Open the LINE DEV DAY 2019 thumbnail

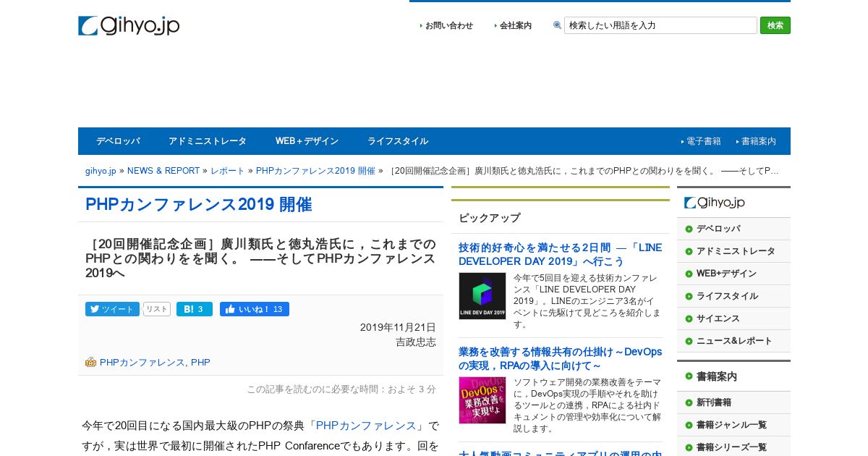tap(482, 296)
